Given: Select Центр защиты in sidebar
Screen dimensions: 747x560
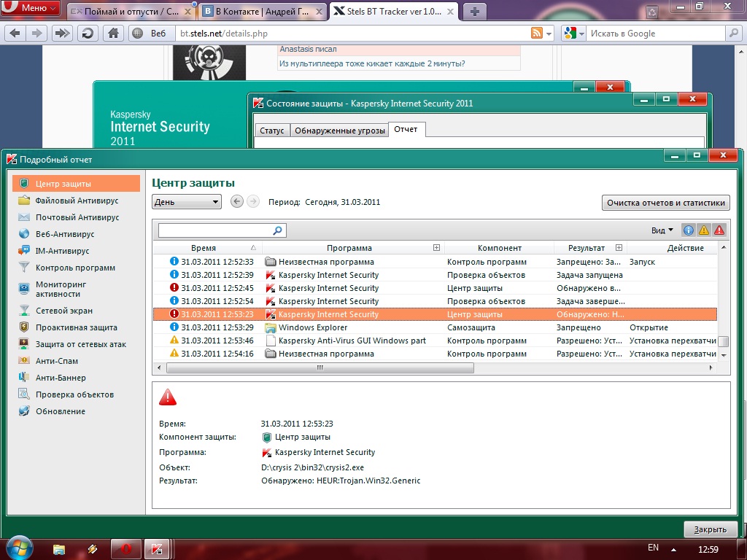Looking at the screenshot, I should 76,184.
